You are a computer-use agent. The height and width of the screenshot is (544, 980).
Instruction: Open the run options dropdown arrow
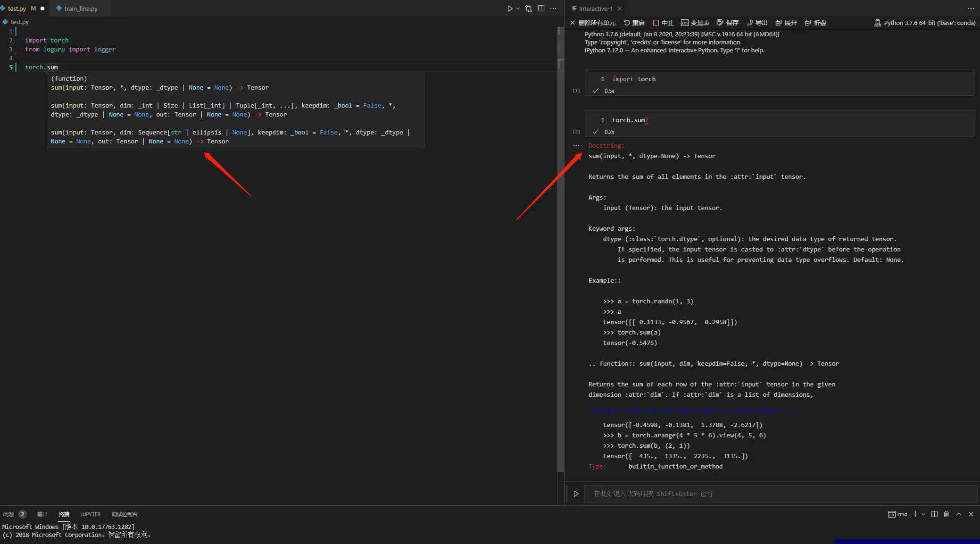(x=518, y=8)
